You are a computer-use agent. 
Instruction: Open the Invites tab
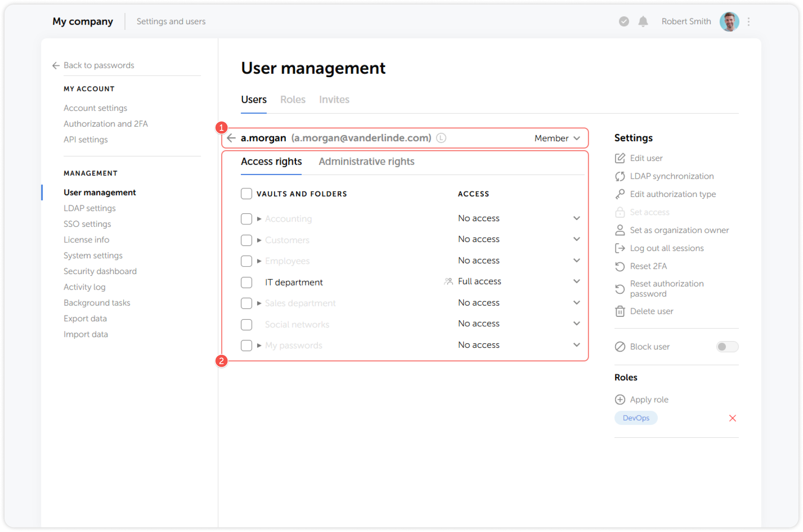pos(334,99)
